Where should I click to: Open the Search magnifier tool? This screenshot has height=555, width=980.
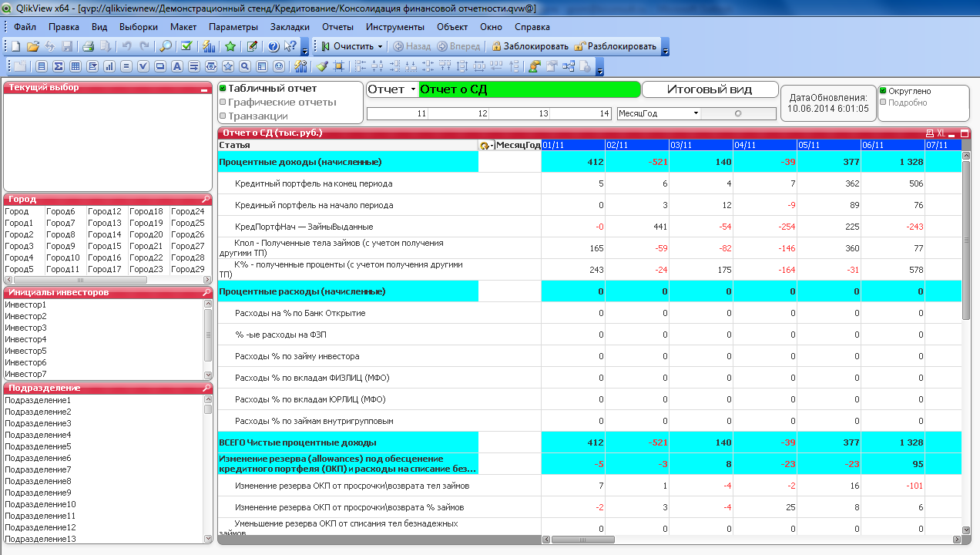click(166, 46)
